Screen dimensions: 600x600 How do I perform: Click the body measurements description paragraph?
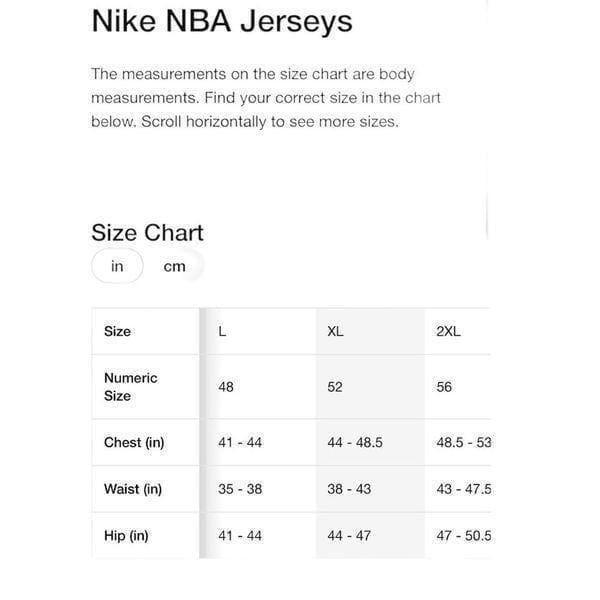pyautogui.click(x=266, y=98)
